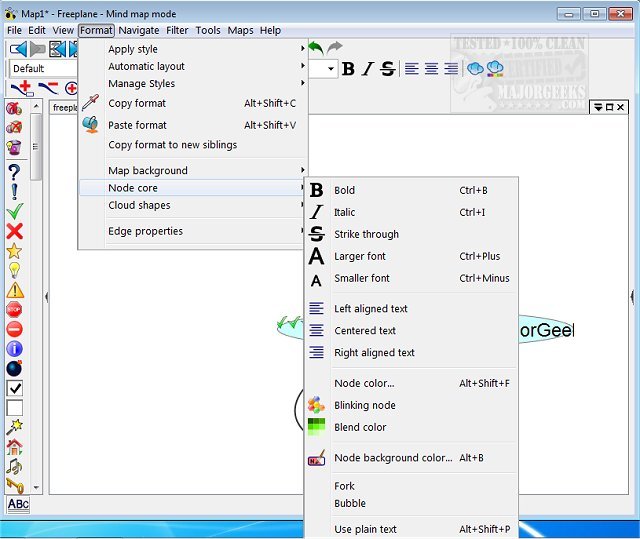Open the Default style dropdown
Image resolution: width=640 pixels, height=539 pixels.
coord(43,69)
